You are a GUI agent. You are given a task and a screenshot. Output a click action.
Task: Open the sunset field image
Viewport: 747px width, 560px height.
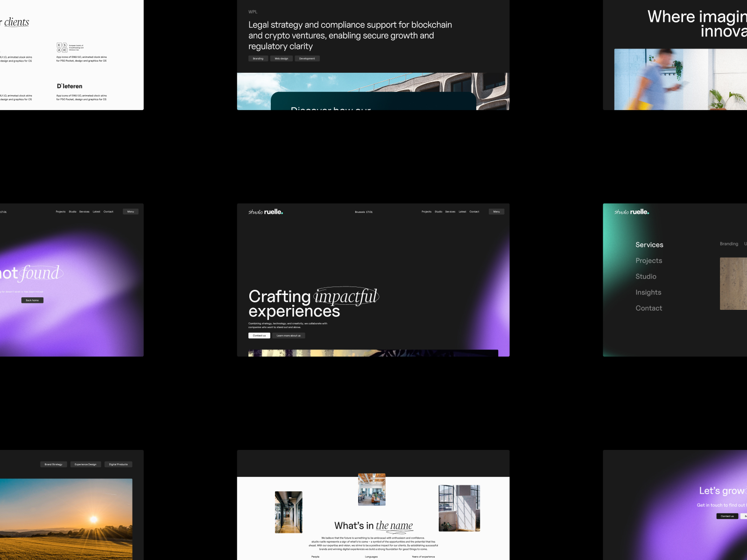[66, 519]
